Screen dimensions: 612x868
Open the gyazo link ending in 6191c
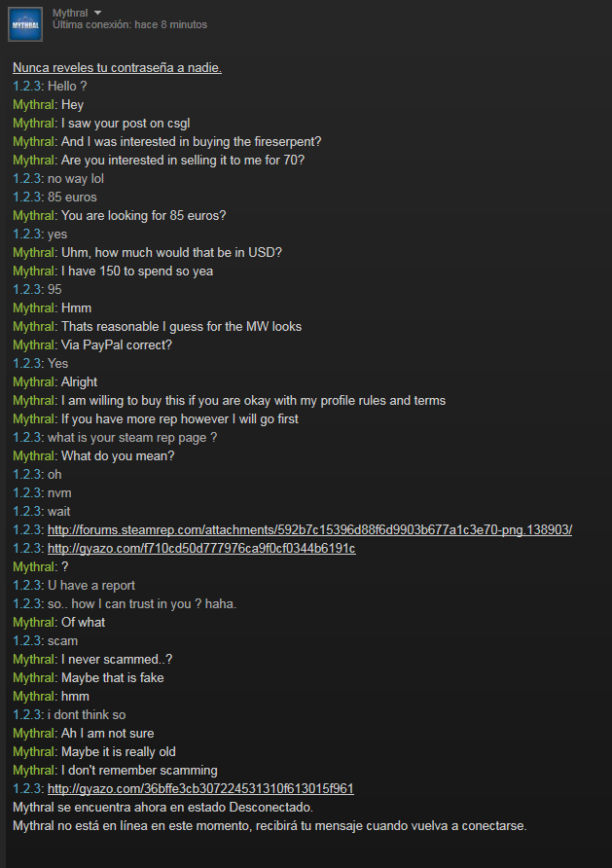(201, 548)
